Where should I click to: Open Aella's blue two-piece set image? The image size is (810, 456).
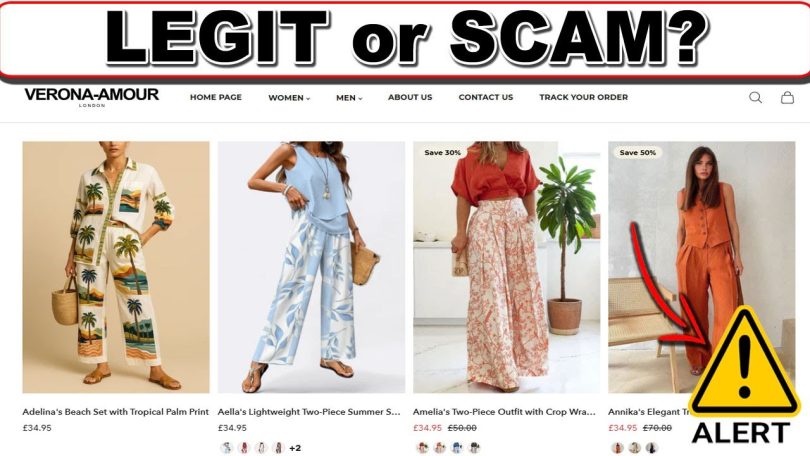coord(311,267)
